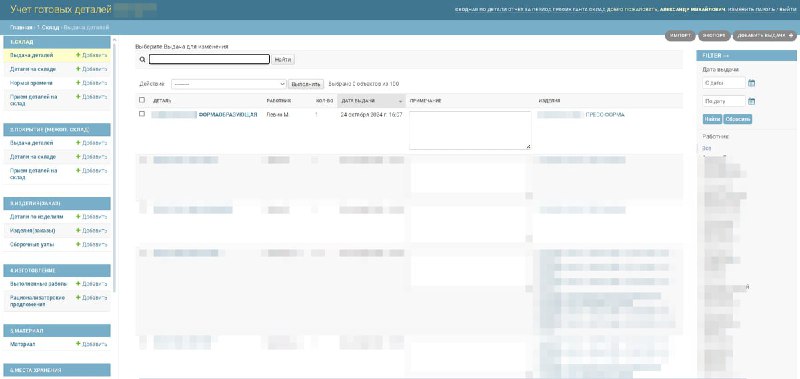Open Детали на складе in the Склад sidebar section
The height and width of the screenshot is (379, 800).
[33, 69]
